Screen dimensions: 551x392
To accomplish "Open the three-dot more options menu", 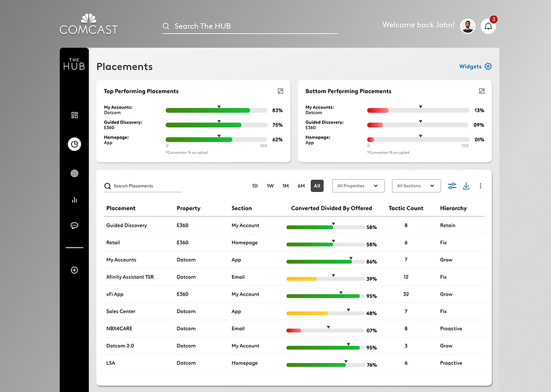I will pyautogui.click(x=480, y=186).
